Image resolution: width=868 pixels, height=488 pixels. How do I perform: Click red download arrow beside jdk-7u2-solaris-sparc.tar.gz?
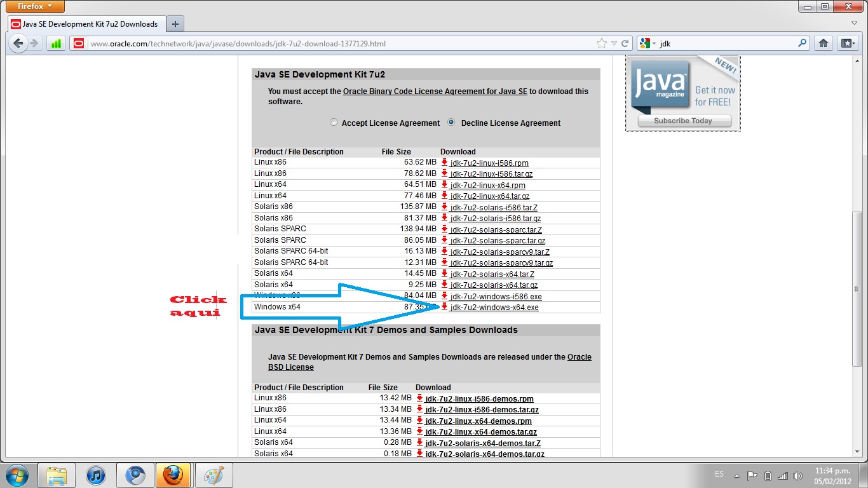click(x=445, y=240)
